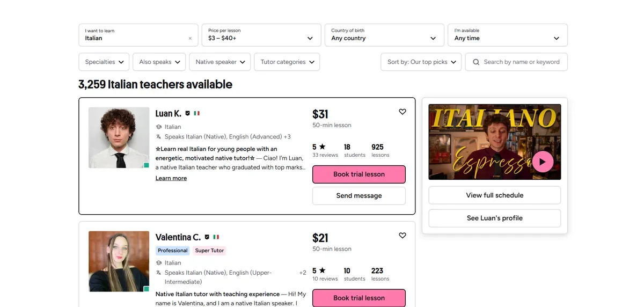Open Price per lesson dropdown
The height and width of the screenshot is (307, 644).
point(261,35)
